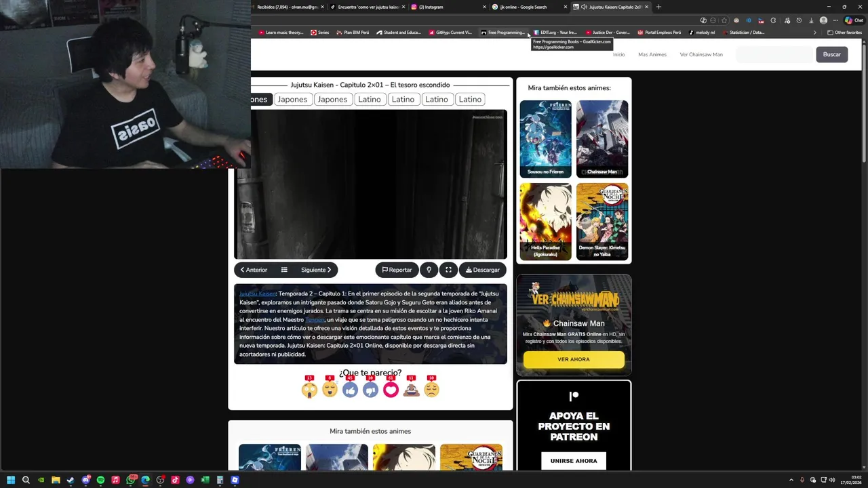Open the Sousou no Frieren thumbnail in sidebar
This screenshot has width=868, height=488.
[x=546, y=139]
